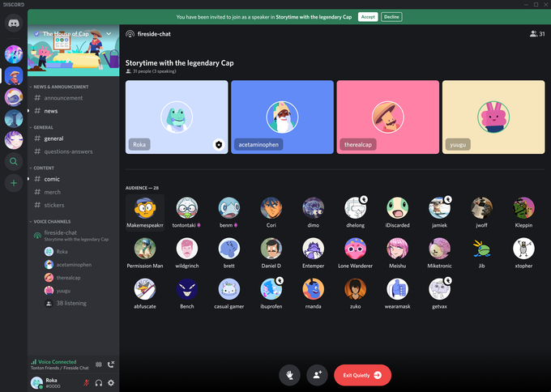Collapse the VOICE CHANNELS category
551x392 pixels.
(50, 222)
